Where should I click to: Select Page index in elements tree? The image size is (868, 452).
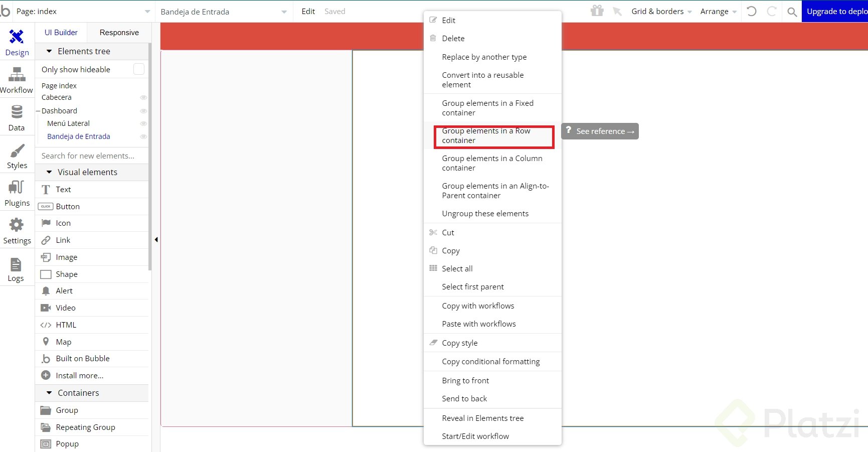(59, 86)
